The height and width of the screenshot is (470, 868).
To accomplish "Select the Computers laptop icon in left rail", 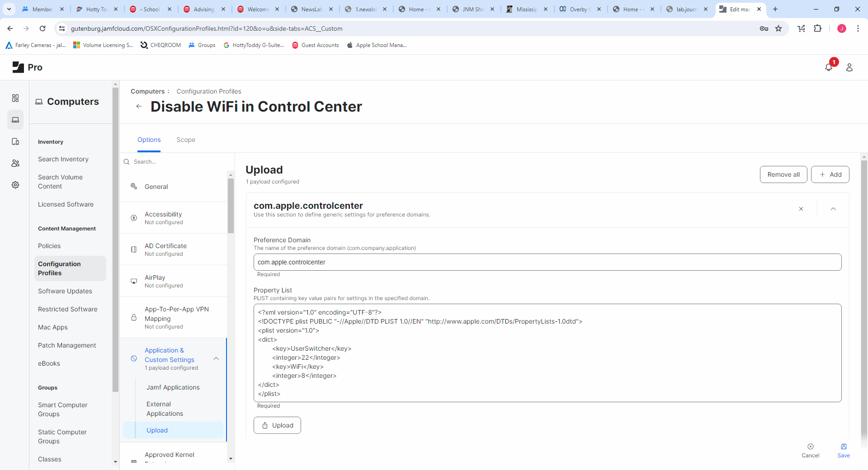I will 15,120.
